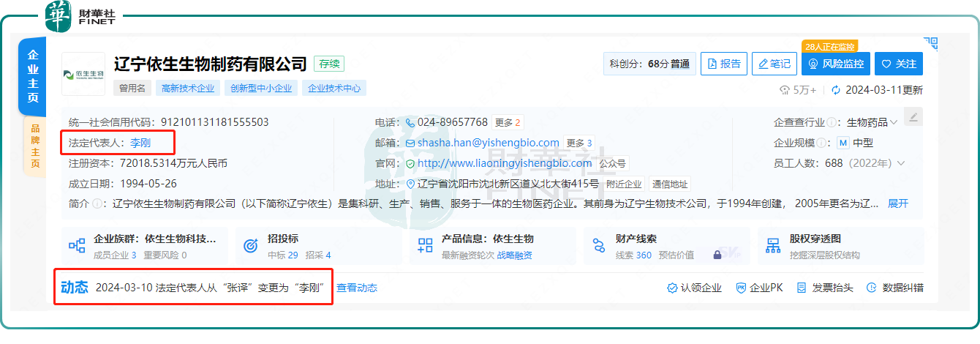Click the location pin icon before address
Viewport: 980px width, 344px height.
tap(410, 184)
